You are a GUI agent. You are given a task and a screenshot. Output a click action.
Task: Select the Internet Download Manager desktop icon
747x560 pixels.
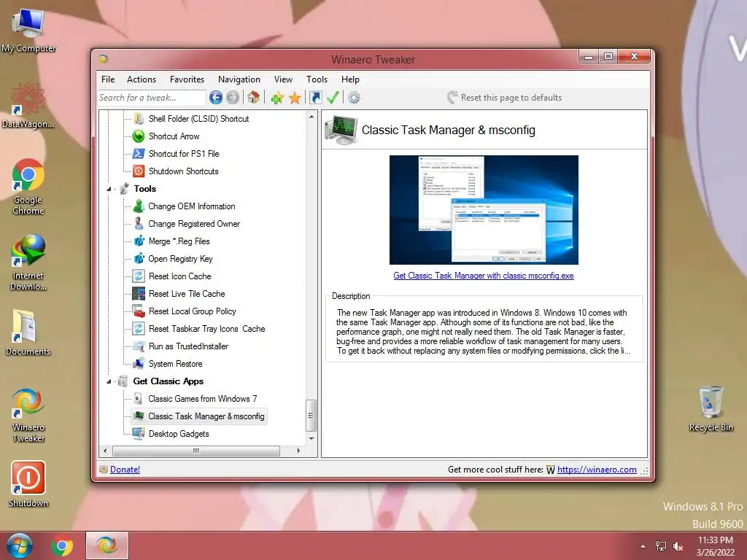click(28, 262)
